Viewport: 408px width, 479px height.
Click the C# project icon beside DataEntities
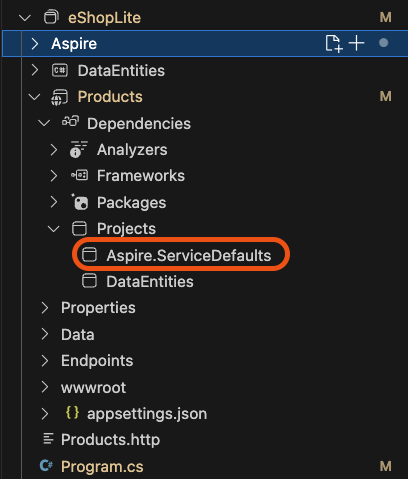(60, 70)
